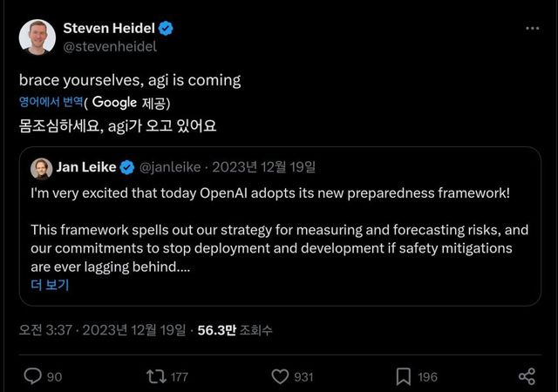558x392 pixels.
Task: Like the tweet with heart icon
Action: click(x=280, y=376)
